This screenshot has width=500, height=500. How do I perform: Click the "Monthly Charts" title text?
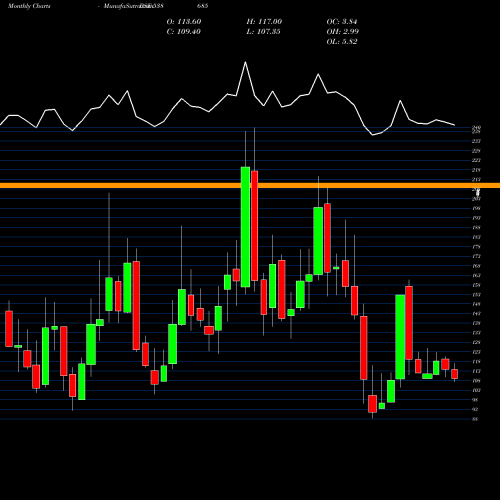point(29,6)
